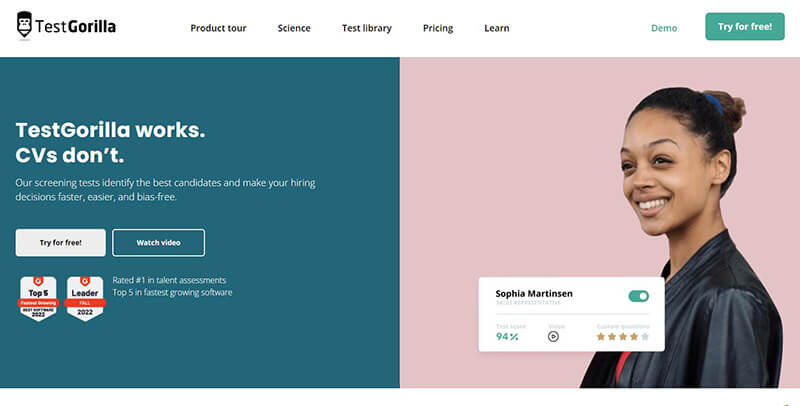Screen dimensions: 800x406
Task: Open the Learn menu
Action: click(x=496, y=28)
